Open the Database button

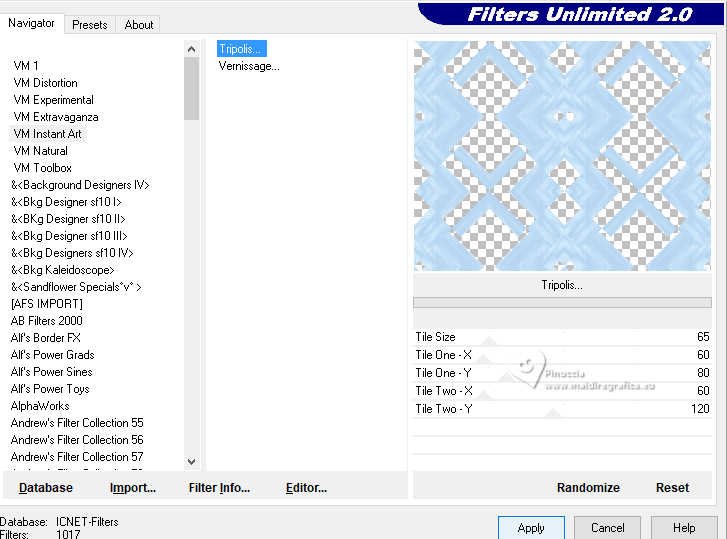tap(46, 488)
